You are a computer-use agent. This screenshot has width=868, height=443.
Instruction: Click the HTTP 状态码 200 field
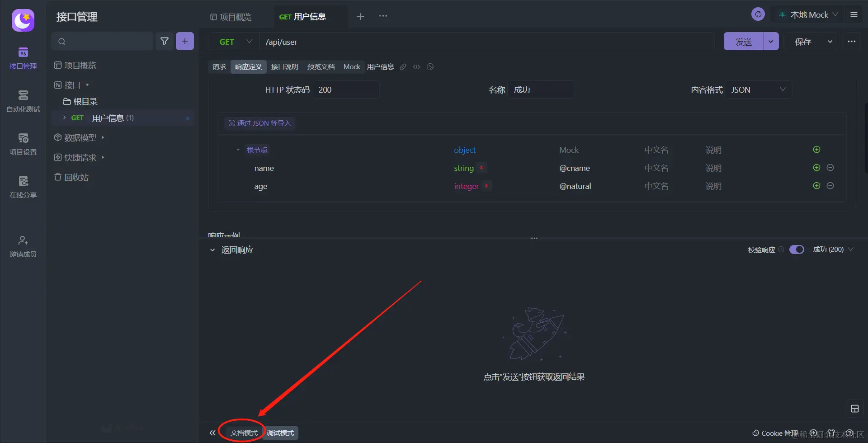click(346, 90)
